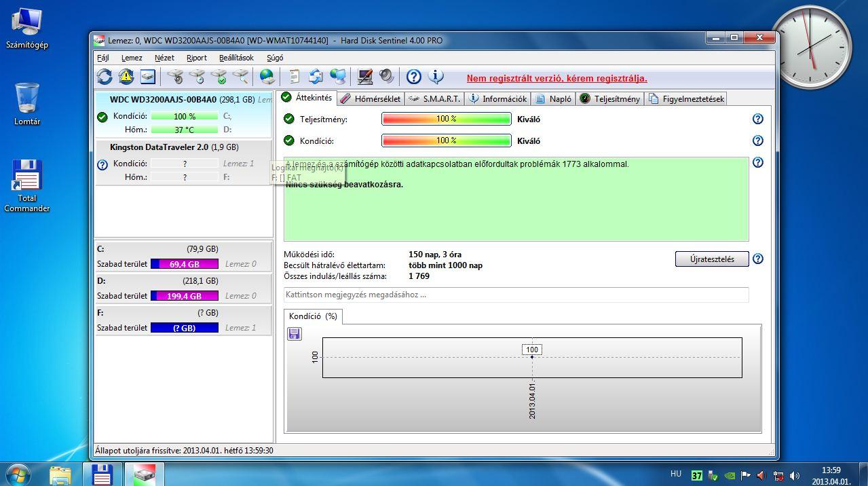Click the HU language indicator

point(676,474)
